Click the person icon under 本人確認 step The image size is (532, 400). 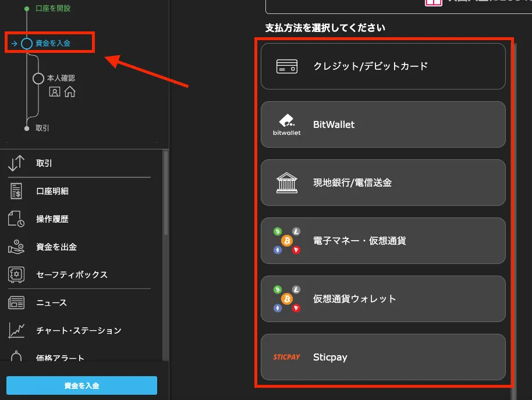[55, 92]
